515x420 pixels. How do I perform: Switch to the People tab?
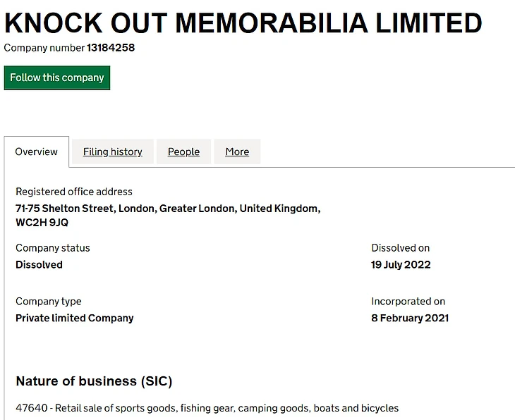coord(183,152)
